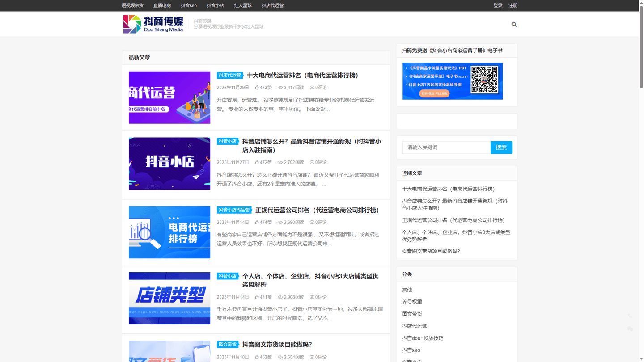
Task: Click the 登录 login link
Action: (x=498, y=5)
